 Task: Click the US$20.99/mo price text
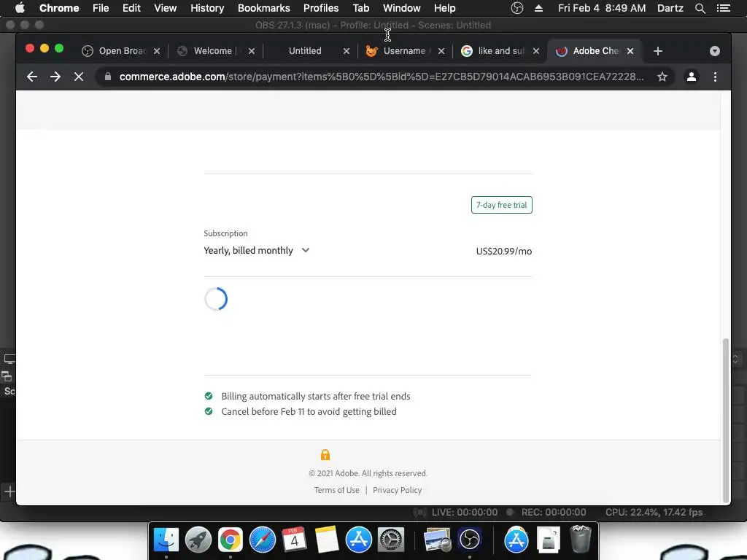coord(504,251)
